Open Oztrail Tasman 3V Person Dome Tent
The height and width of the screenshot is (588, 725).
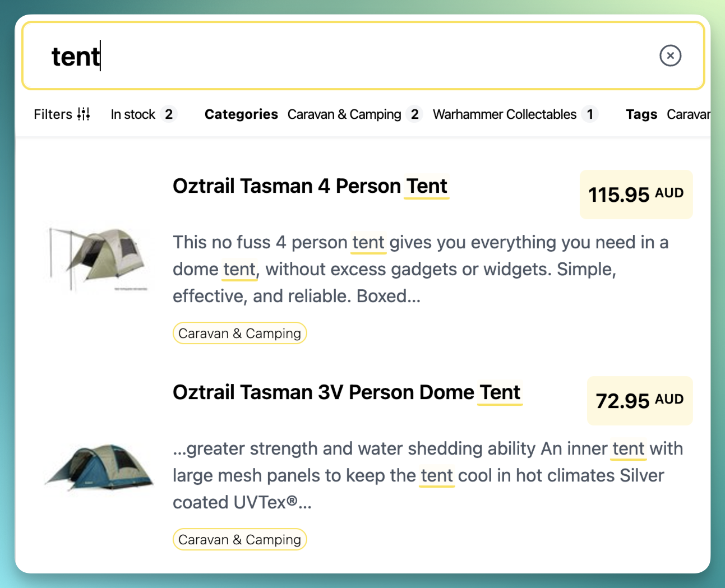coord(347,392)
